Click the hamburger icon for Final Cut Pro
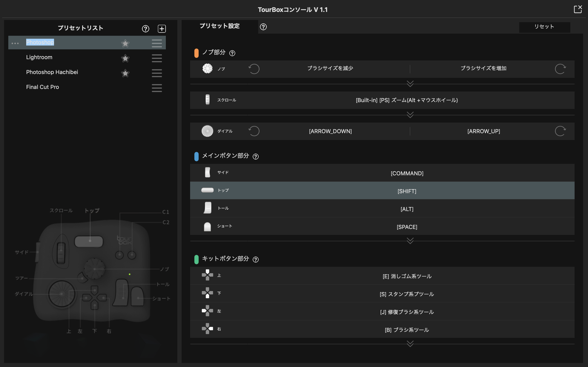This screenshot has width=588, height=367. (x=157, y=88)
